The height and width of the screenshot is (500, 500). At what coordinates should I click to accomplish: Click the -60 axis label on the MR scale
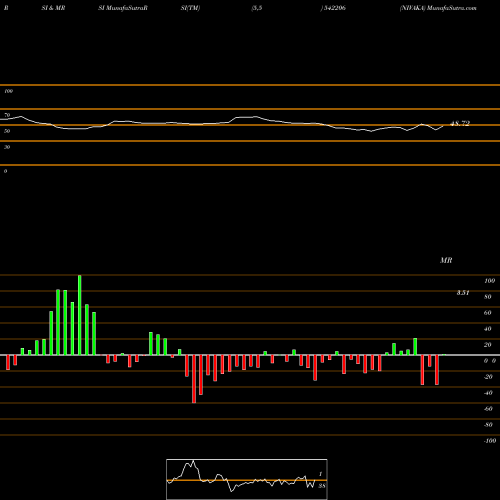tap(488, 409)
